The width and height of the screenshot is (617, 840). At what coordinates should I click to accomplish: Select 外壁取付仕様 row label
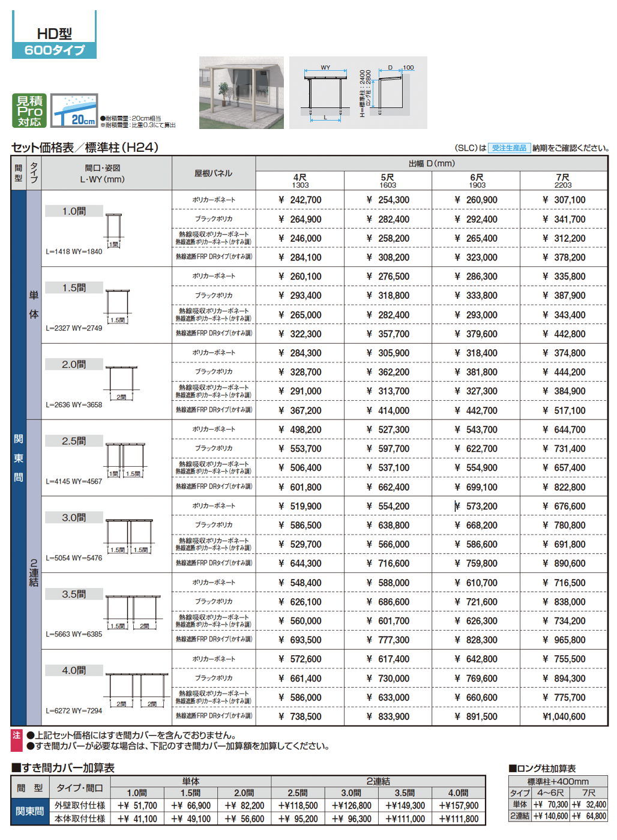pyautogui.click(x=80, y=806)
